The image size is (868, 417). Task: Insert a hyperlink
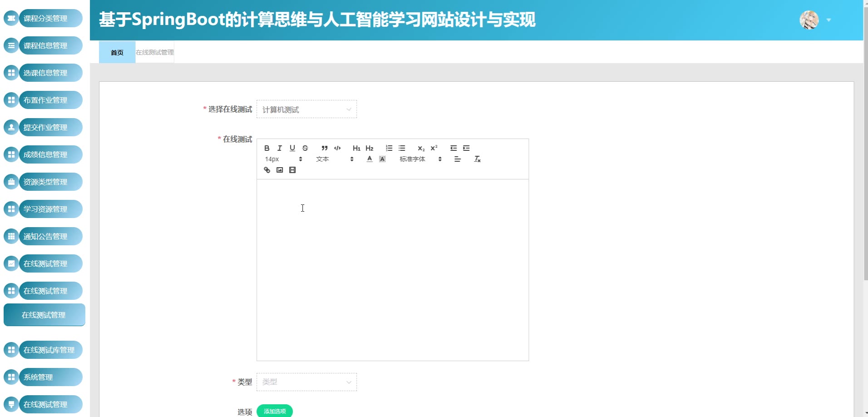pyautogui.click(x=267, y=170)
